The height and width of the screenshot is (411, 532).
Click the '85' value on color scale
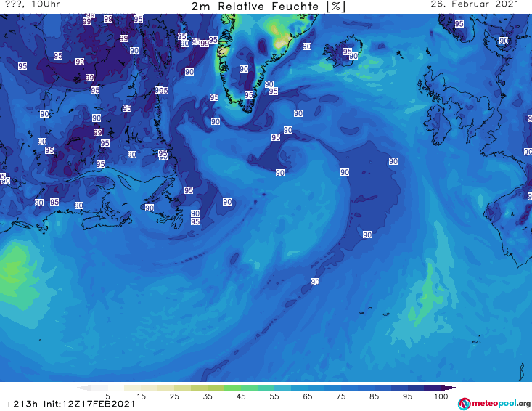[374, 396]
